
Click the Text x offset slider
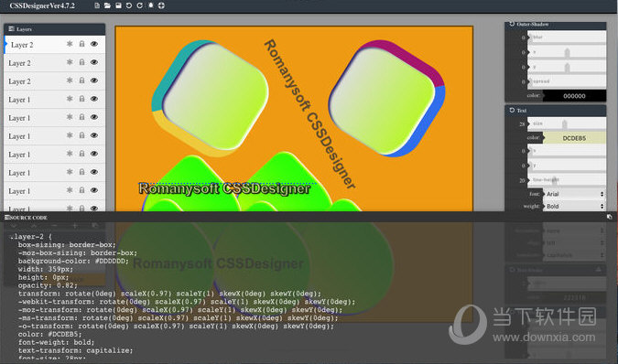click(567, 151)
